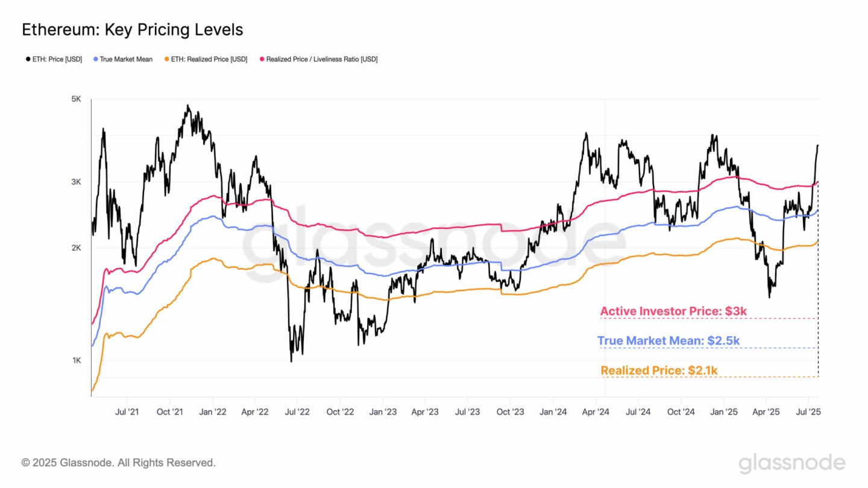Click the glassnode logo at bottom right
This screenshot has height=488, width=868.
click(x=791, y=463)
